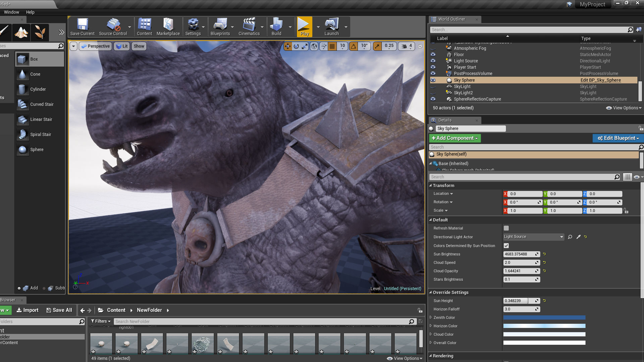644x362 pixels.
Task: Open the Directional Light Actor dropdown
Action: point(534,237)
